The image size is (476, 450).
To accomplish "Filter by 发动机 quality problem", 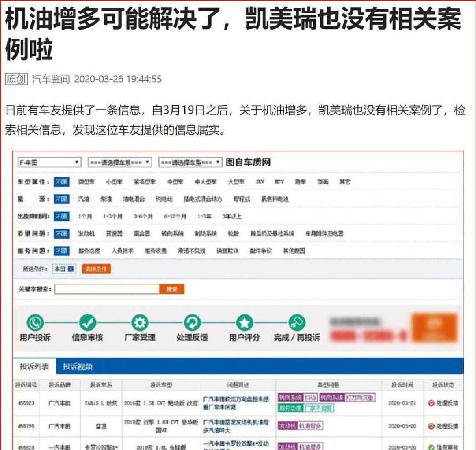I will point(86,234).
